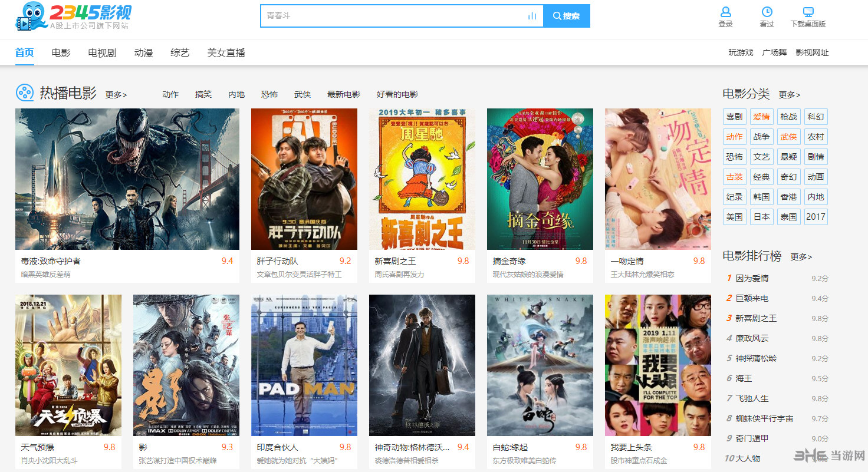The image size is (868, 472).
Task: Open ranking entry 蜘蛛侠平行宇宙
Action: 764,418
